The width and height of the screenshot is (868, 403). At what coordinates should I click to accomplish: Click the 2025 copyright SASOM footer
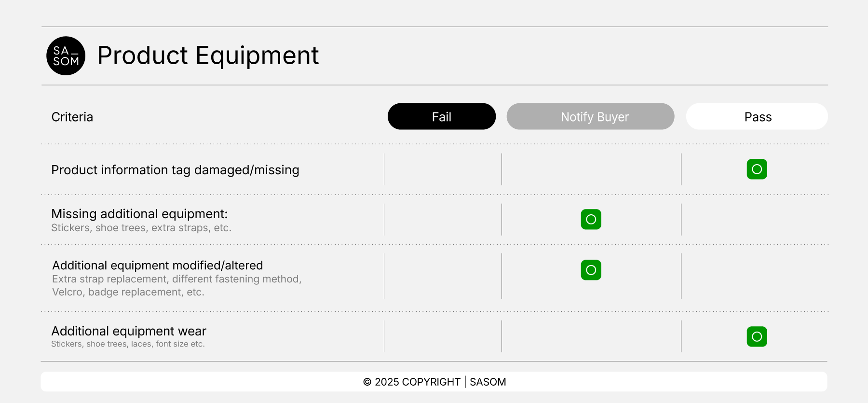(434, 382)
